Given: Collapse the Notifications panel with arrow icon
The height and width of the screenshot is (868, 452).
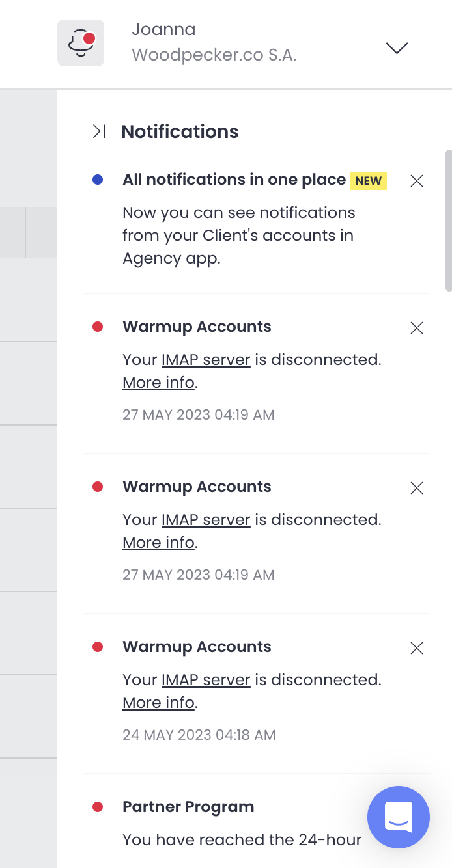Looking at the screenshot, I should [x=99, y=131].
